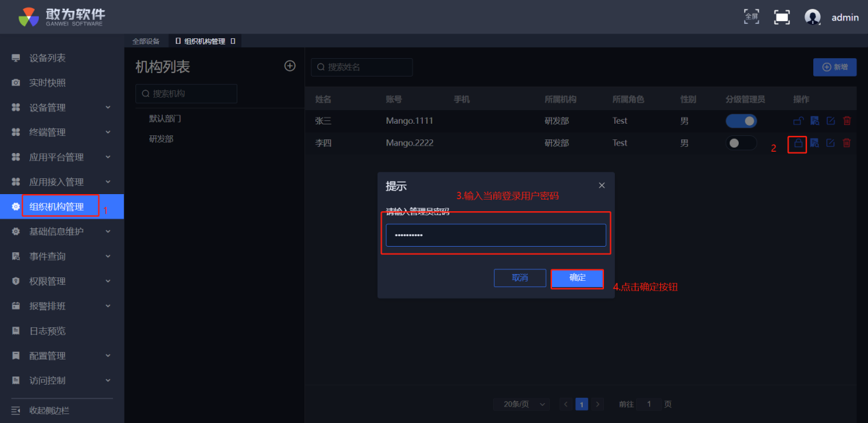The height and width of the screenshot is (423, 868).
Task: Click the 前往 page number input
Action: point(648,404)
